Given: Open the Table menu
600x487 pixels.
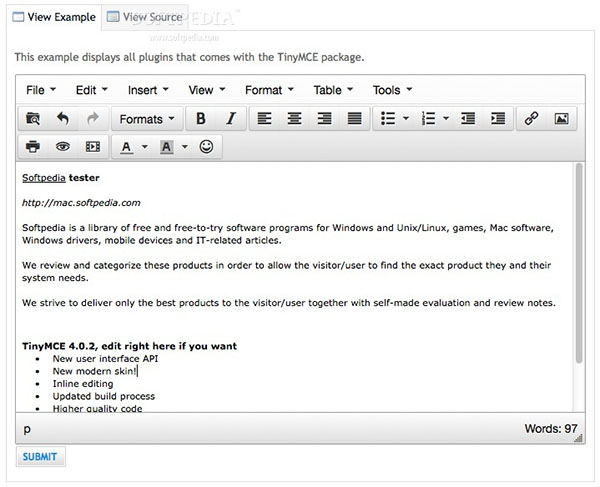Looking at the screenshot, I should [333, 90].
